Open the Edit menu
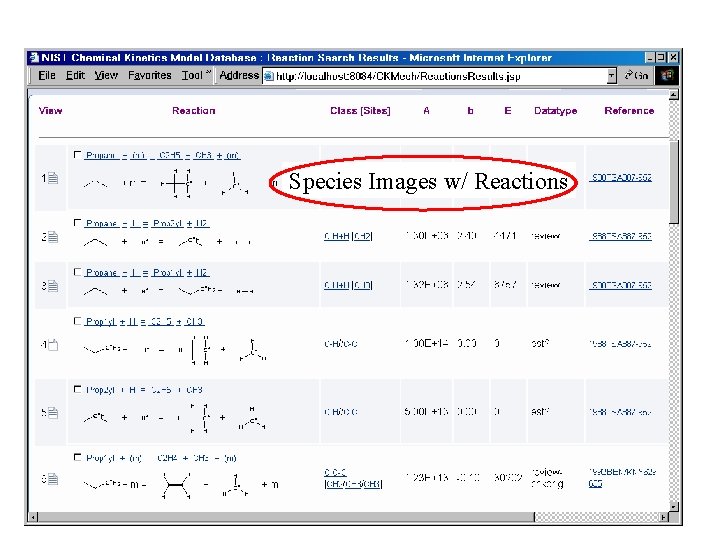Image resolution: width=720 pixels, height=540 pixels. click(75, 75)
